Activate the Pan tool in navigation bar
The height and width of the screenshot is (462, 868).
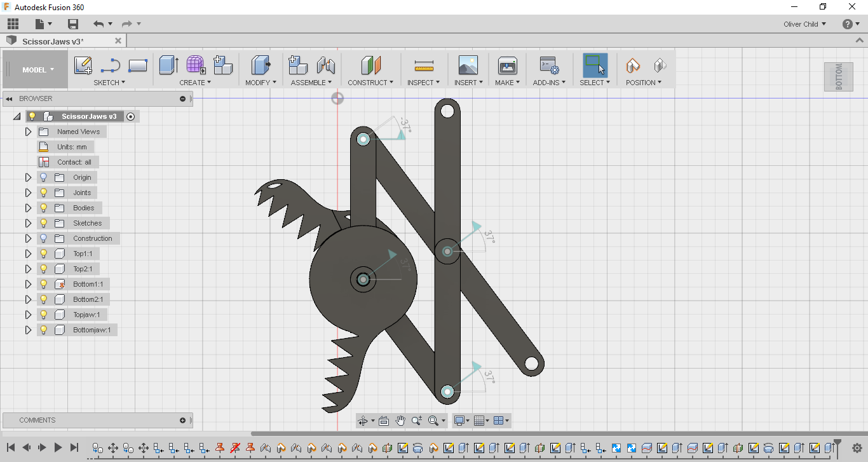pos(400,420)
